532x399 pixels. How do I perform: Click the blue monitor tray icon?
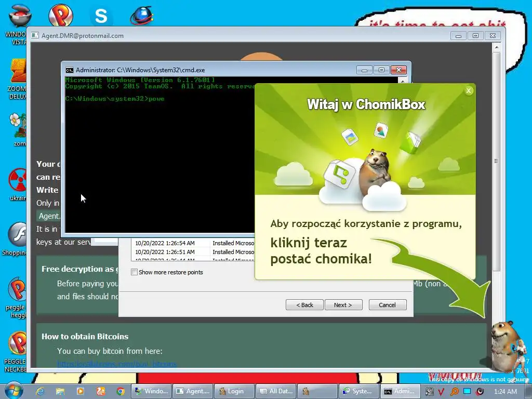pyautogui.click(x=467, y=391)
